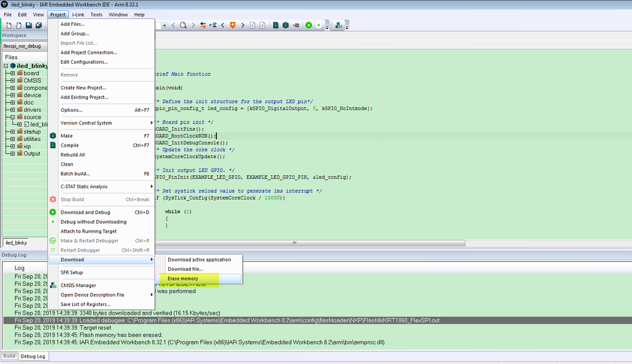Open the toolbar search combo box arrow
Viewport: 632px width, 364px height.
click(x=164, y=25)
